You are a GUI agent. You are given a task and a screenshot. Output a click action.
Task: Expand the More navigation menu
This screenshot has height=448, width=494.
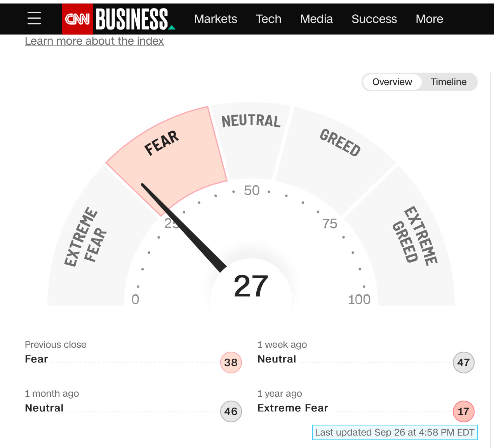click(429, 19)
